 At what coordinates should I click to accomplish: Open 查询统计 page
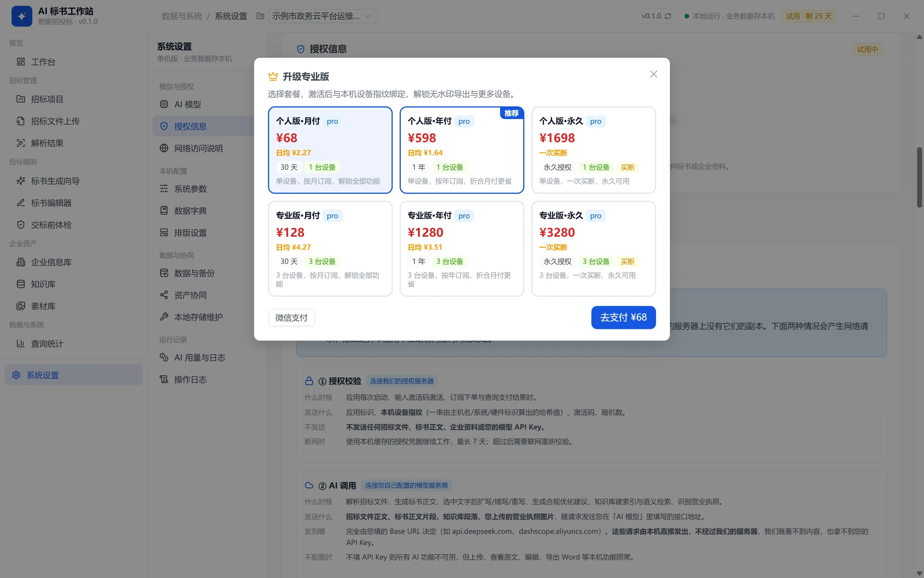coord(74,344)
